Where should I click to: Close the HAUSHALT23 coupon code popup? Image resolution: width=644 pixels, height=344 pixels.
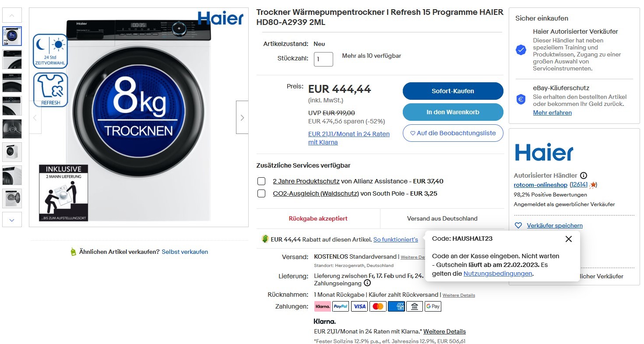[568, 239]
